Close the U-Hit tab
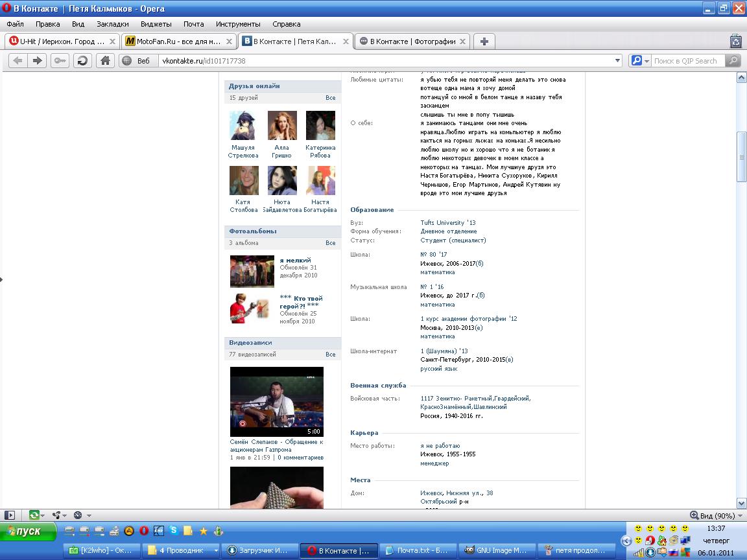This screenshot has height=560, width=747. tap(112, 41)
